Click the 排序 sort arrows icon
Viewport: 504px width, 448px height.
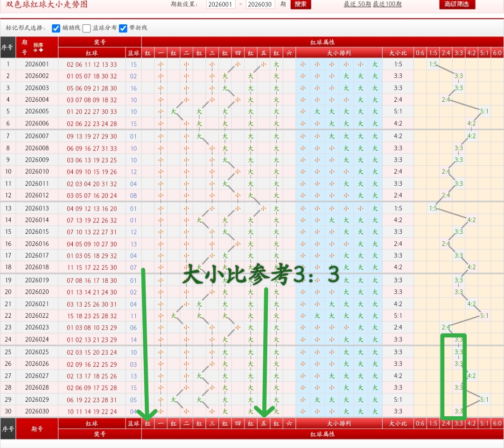(38, 47)
